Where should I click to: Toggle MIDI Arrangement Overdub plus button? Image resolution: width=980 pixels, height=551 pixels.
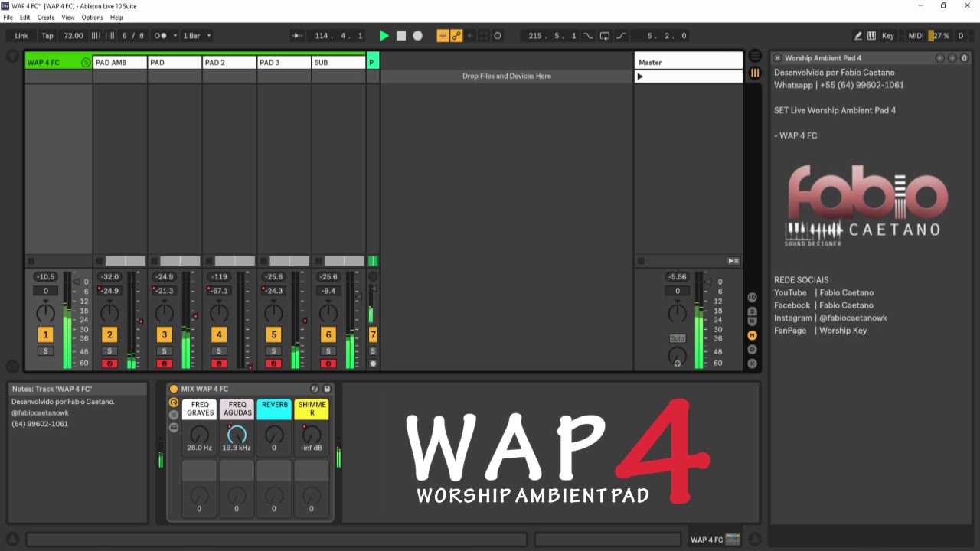tap(443, 36)
